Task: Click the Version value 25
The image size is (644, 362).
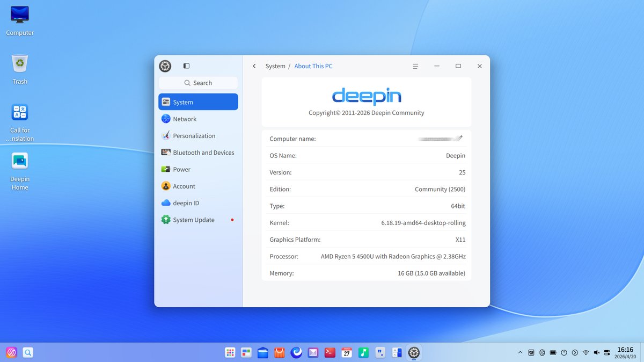Action: pos(462,172)
